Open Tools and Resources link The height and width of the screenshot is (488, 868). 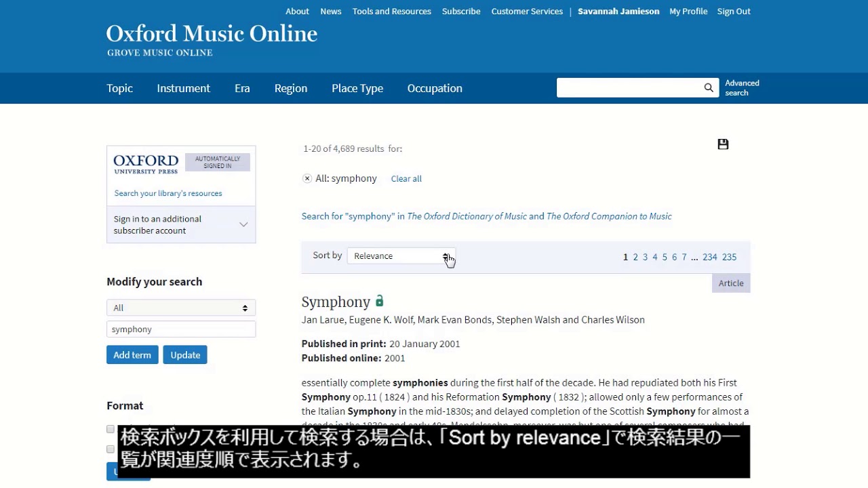(x=392, y=12)
